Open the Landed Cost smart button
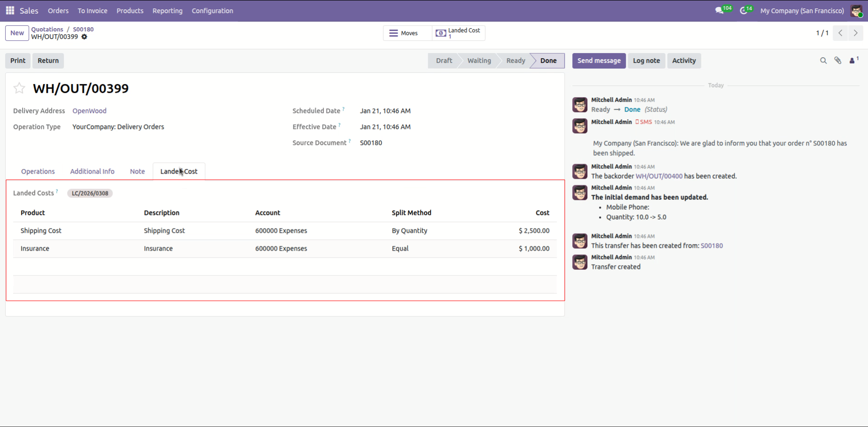Image resolution: width=868 pixels, height=427 pixels. click(459, 33)
